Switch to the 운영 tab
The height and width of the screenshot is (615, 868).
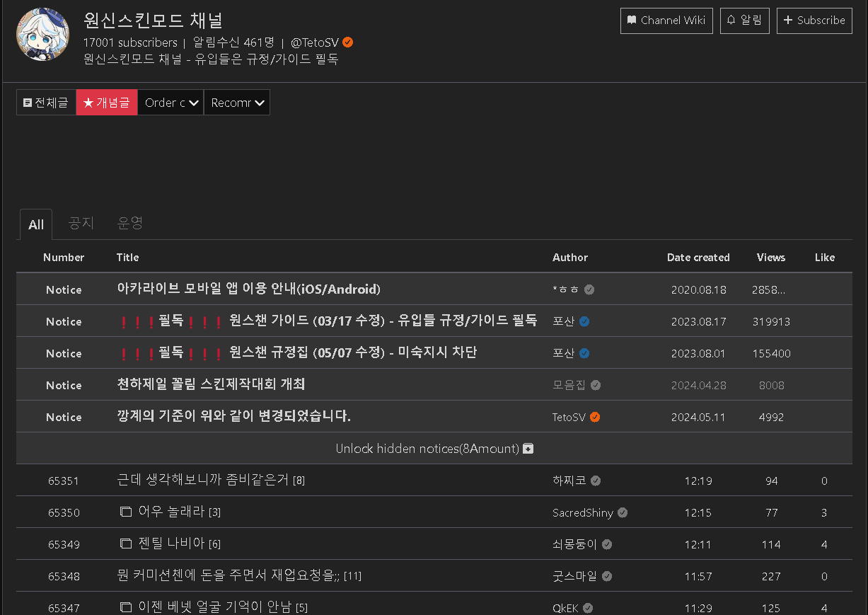click(x=130, y=224)
